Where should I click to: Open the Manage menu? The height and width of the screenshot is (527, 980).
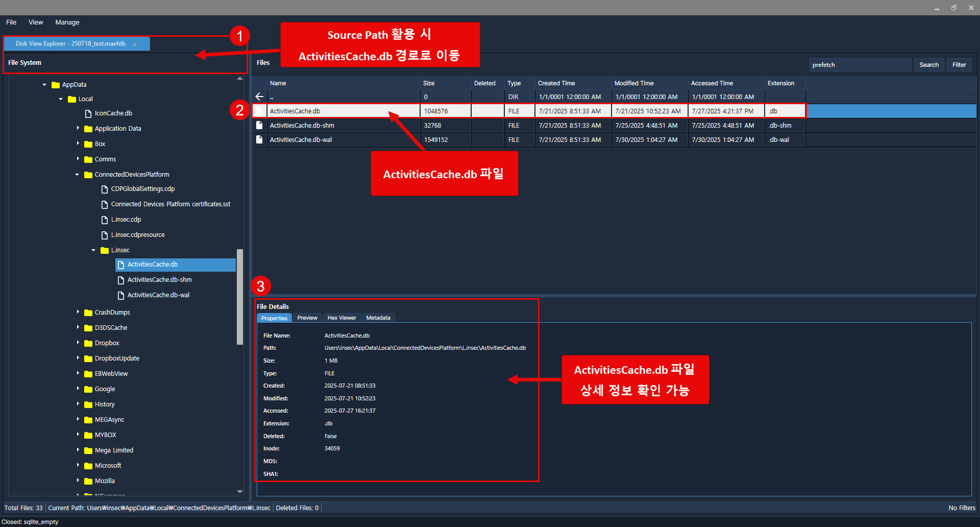[x=67, y=22]
